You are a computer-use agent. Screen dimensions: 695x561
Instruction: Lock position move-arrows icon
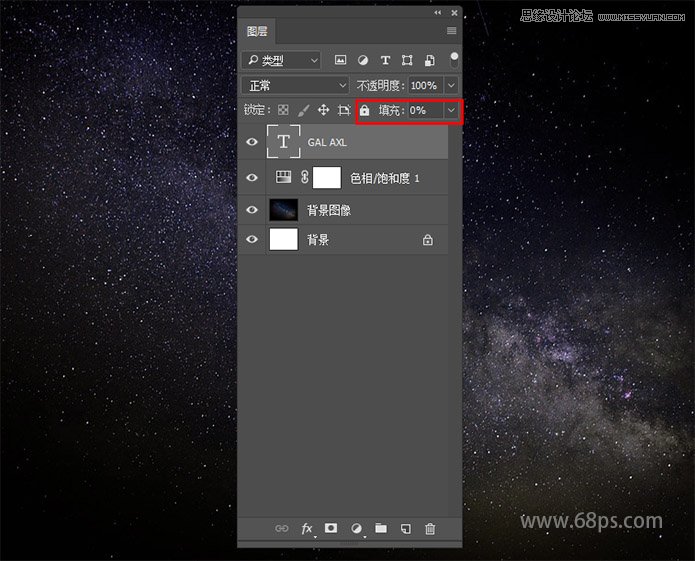(324, 110)
